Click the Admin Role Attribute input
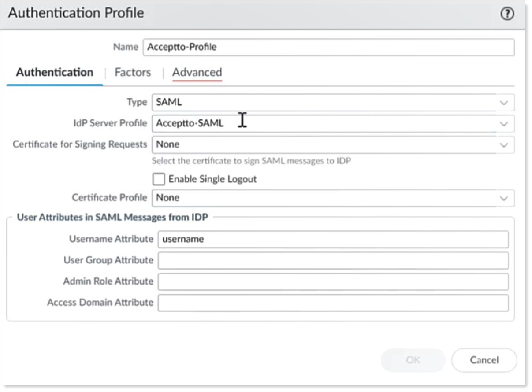532x392 pixels. [333, 281]
